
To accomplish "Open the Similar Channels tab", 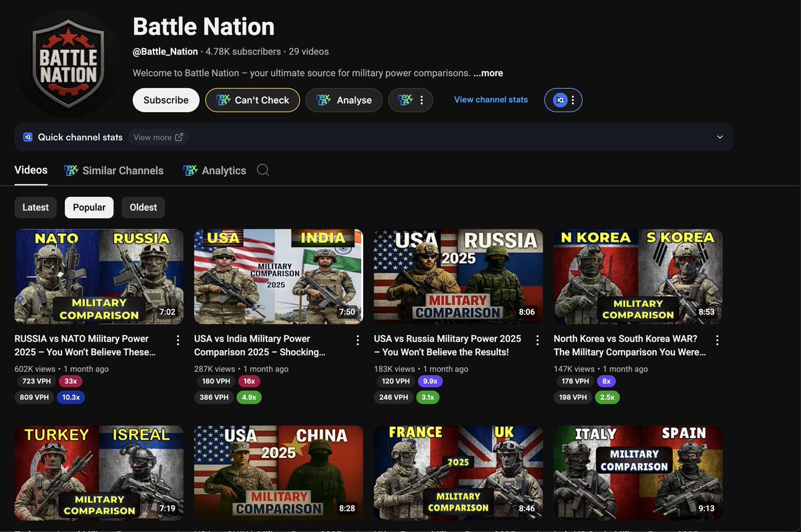I will (113, 170).
